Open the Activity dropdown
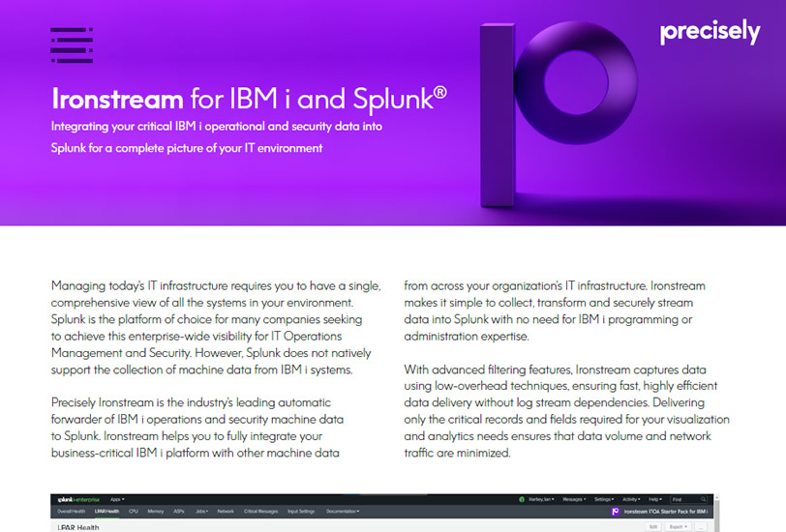The image size is (786, 532). coord(631,499)
